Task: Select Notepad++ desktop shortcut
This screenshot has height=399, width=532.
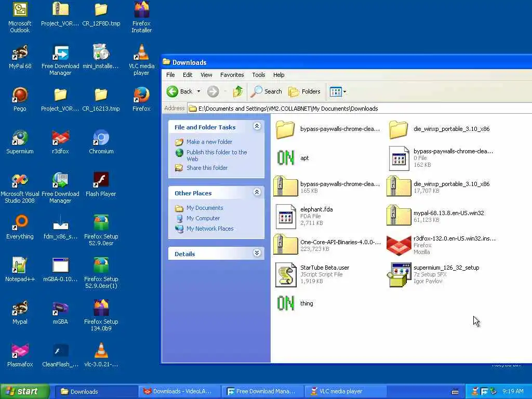Action: point(20,270)
